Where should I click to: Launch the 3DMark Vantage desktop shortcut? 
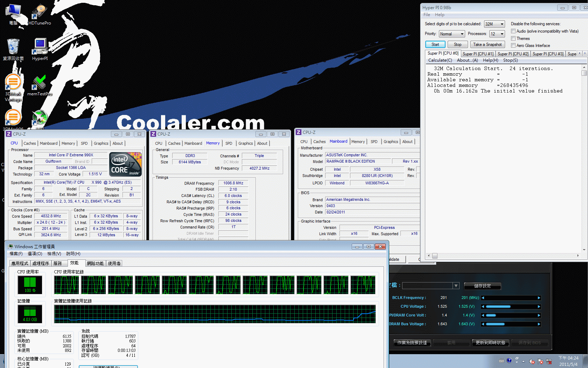pyautogui.click(x=13, y=88)
